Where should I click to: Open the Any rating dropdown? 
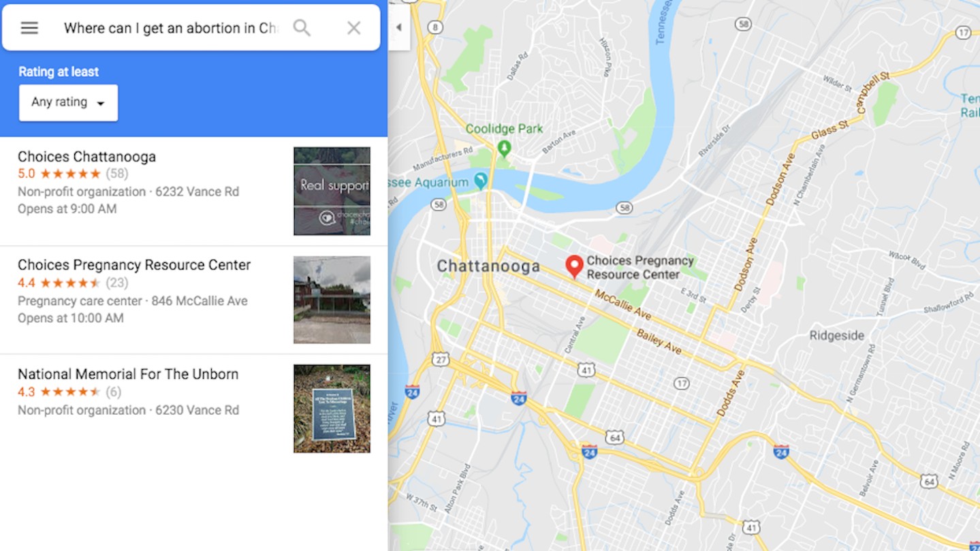[x=68, y=103]
